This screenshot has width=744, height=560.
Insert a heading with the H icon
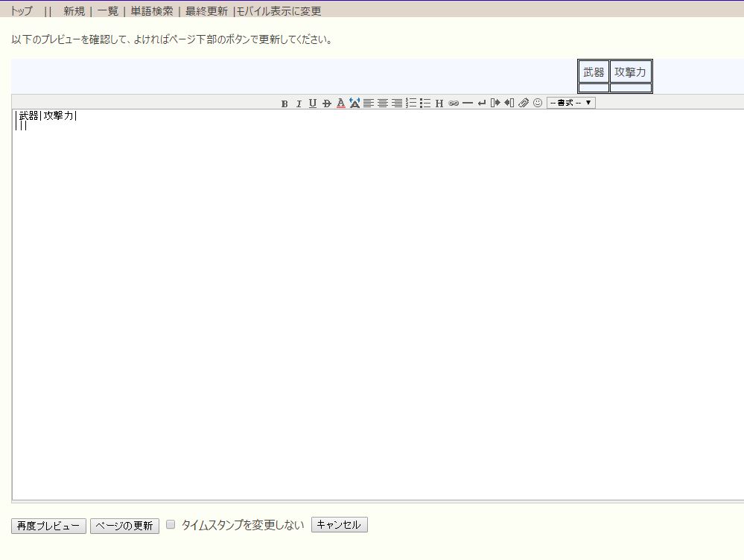[439, 104]
